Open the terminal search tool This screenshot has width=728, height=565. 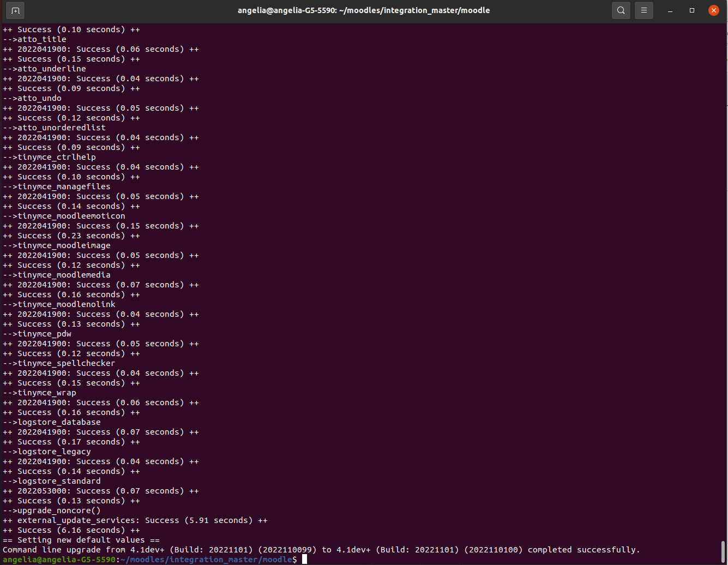click(x=621, y=10)
